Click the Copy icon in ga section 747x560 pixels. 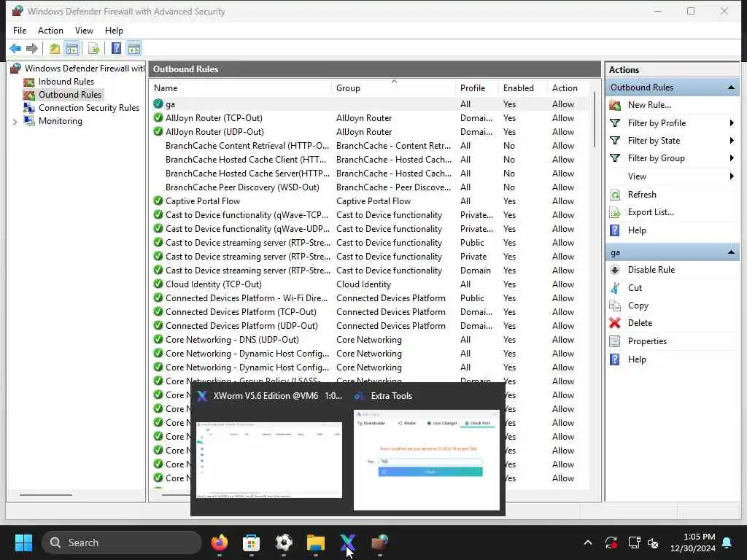(615, 306)
